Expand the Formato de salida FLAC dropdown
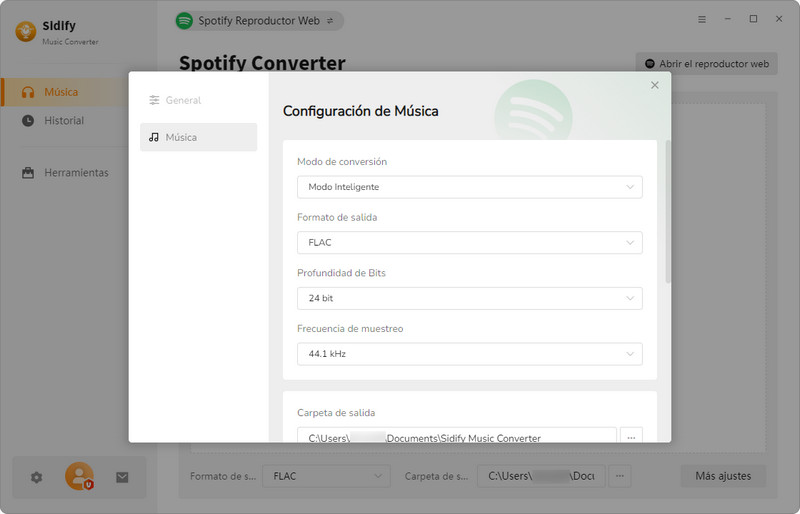800x514 pixels. point(469,242)
